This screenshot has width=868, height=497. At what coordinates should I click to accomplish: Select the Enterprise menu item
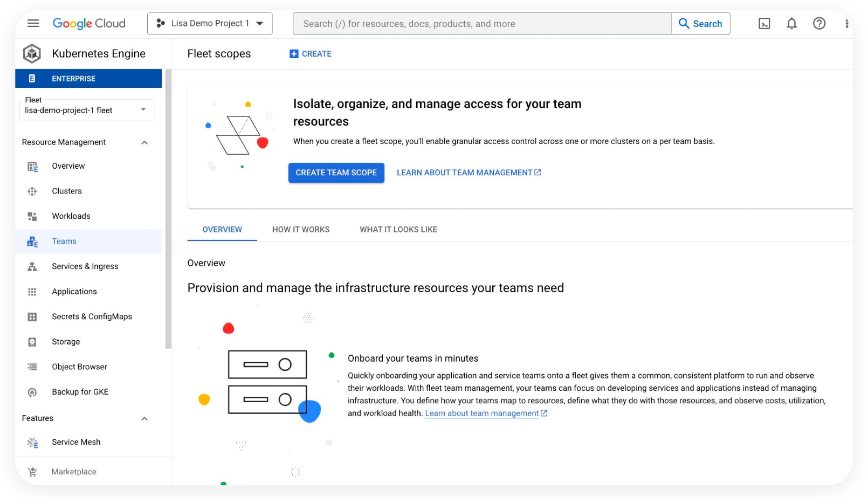click(88, 79)
